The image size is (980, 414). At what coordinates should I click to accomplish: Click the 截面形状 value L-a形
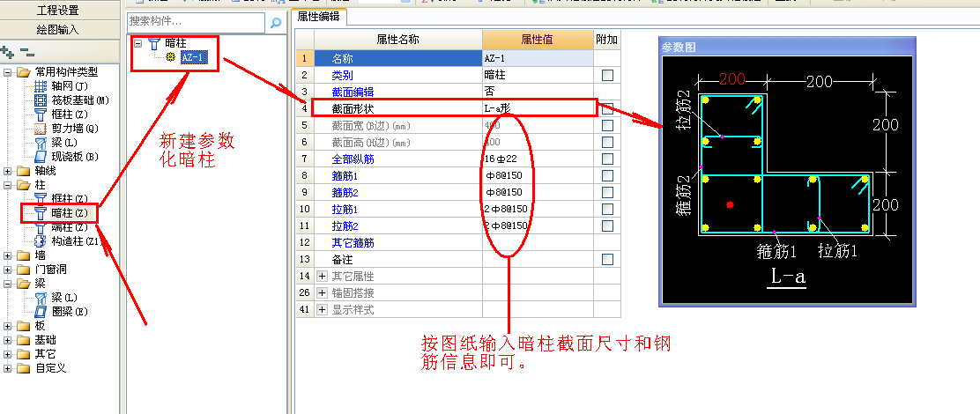point(538,108)
